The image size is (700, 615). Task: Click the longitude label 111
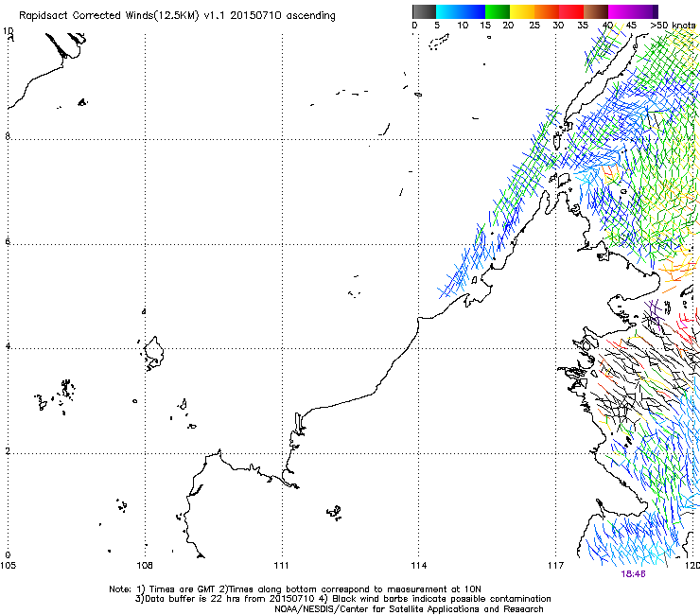(x=281, y=566)
